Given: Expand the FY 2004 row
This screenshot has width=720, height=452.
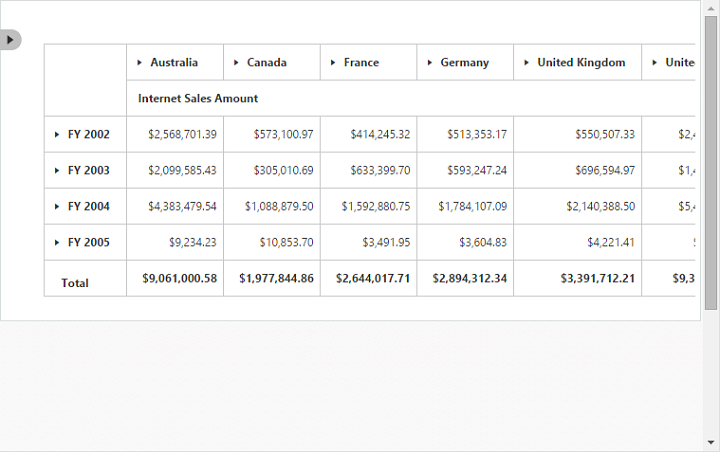Looking at the screenshot, I should [x=57, y=207].
